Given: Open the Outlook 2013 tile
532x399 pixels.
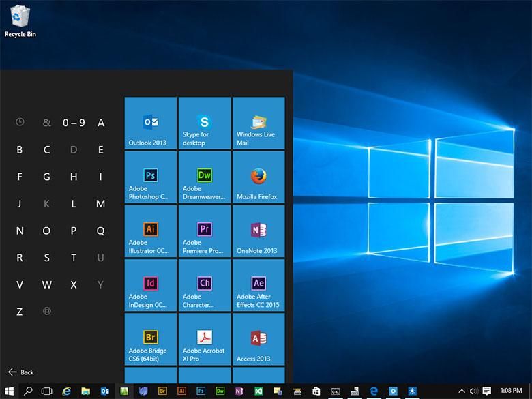Looking at the screenshot, I should click(150, 123).
